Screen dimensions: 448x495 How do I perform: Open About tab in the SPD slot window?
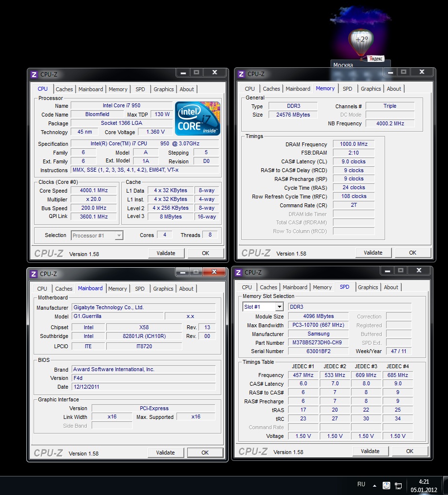pyautogui.click(x=391, y=287)
